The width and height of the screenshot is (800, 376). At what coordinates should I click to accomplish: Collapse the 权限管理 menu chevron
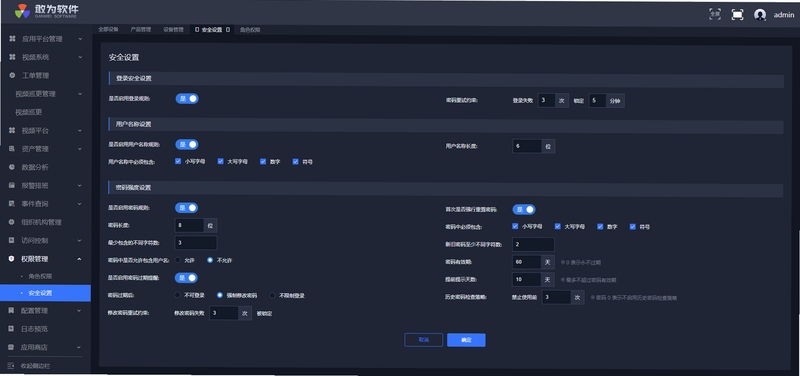(x=79, y=259)
